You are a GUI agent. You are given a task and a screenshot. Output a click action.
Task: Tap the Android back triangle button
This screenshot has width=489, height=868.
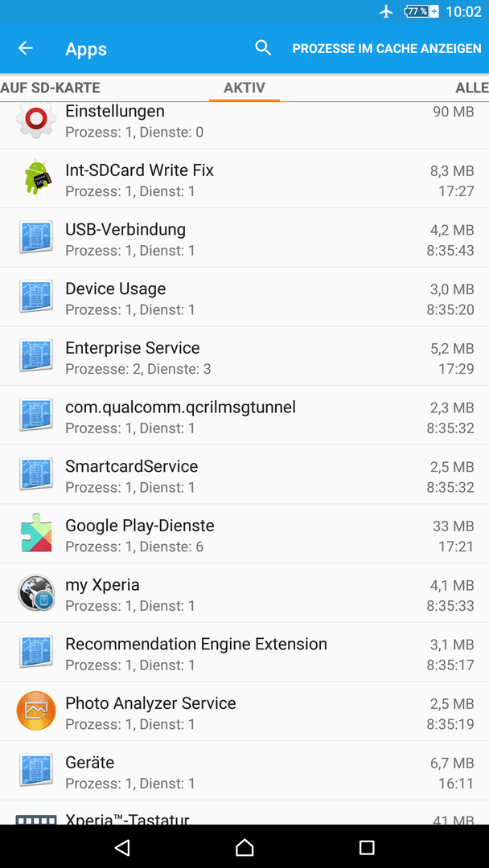(121, 846)
